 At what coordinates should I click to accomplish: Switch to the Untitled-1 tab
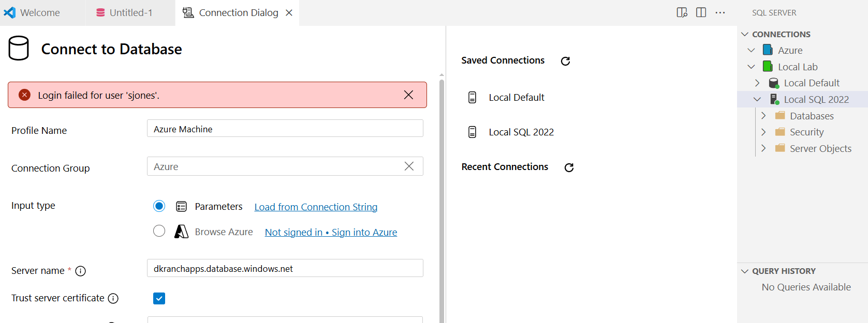tap(130, 12)
